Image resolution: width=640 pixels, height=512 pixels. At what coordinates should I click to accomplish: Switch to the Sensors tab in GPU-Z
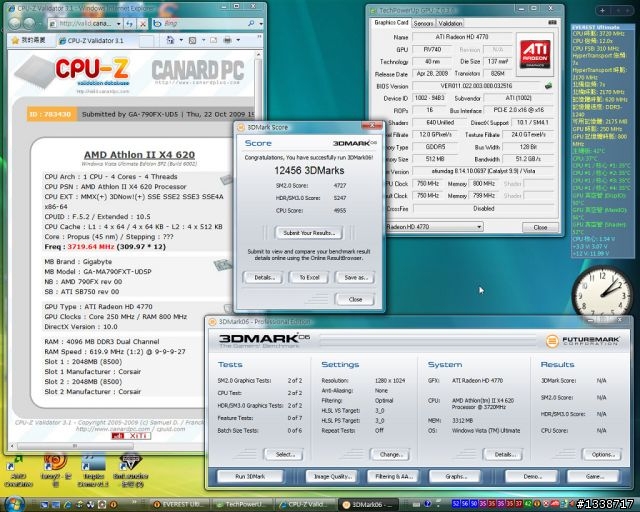[423, 24]
